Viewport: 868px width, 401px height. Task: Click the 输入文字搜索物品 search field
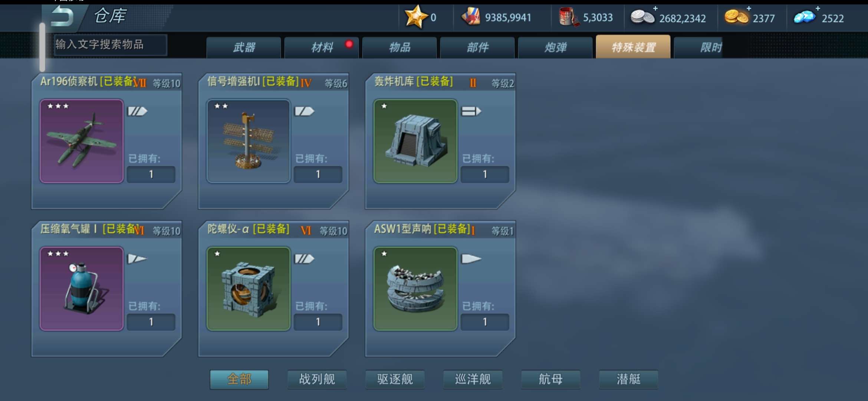pos(111,45)
